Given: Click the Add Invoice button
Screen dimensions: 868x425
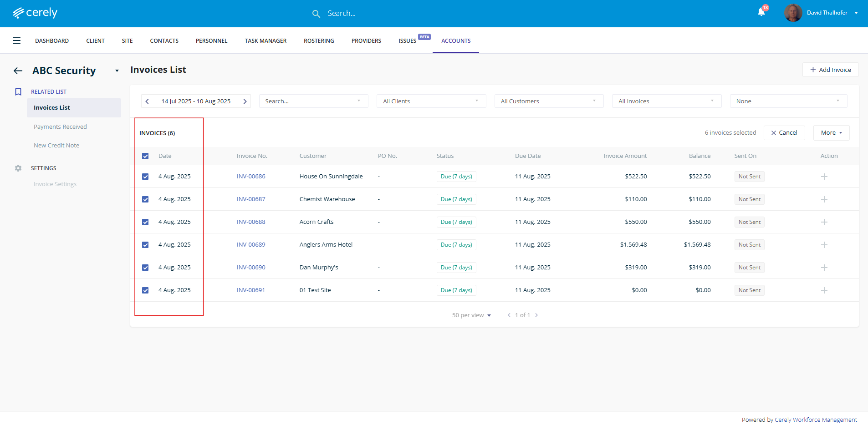Looking at the screenshot, I should (830, 70).
